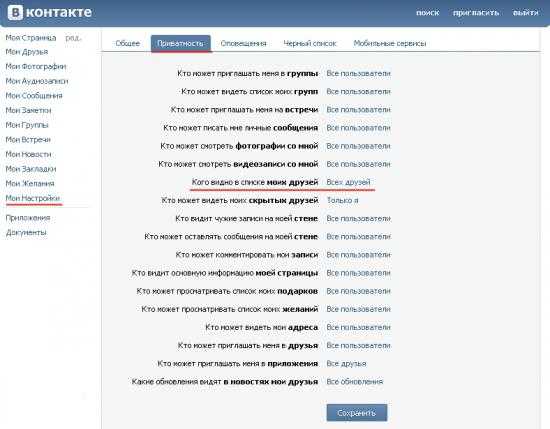Open Мои Настройки sidebar link

click(33, 198)
